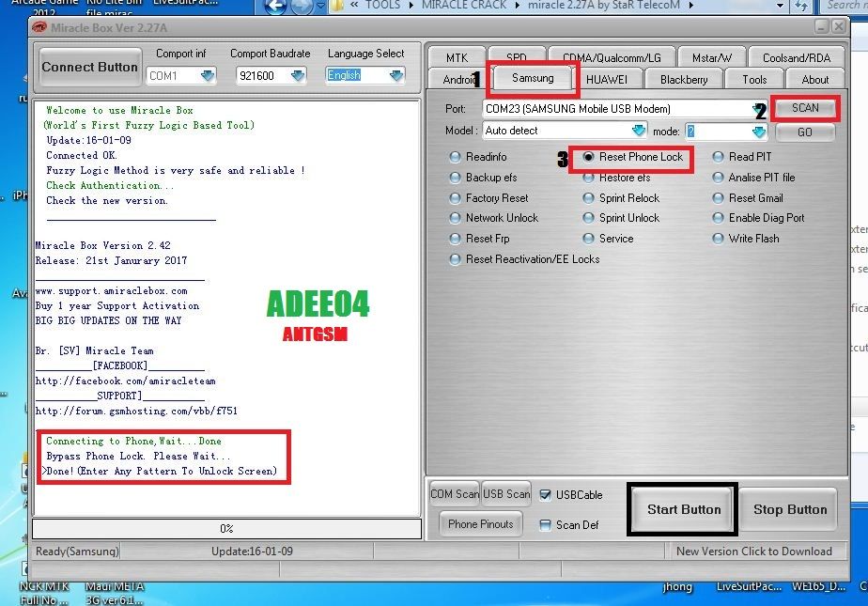Screen dimensions: 868x606
Task: Click the folder icon in Explorer address bar
Action: pos(337,5)
